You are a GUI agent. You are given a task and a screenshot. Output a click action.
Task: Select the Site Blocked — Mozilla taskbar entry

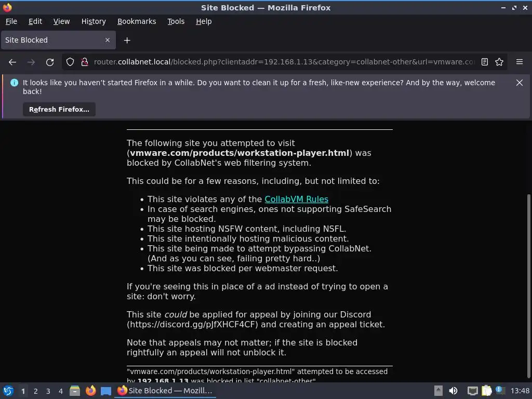click(x=165, y=391)
